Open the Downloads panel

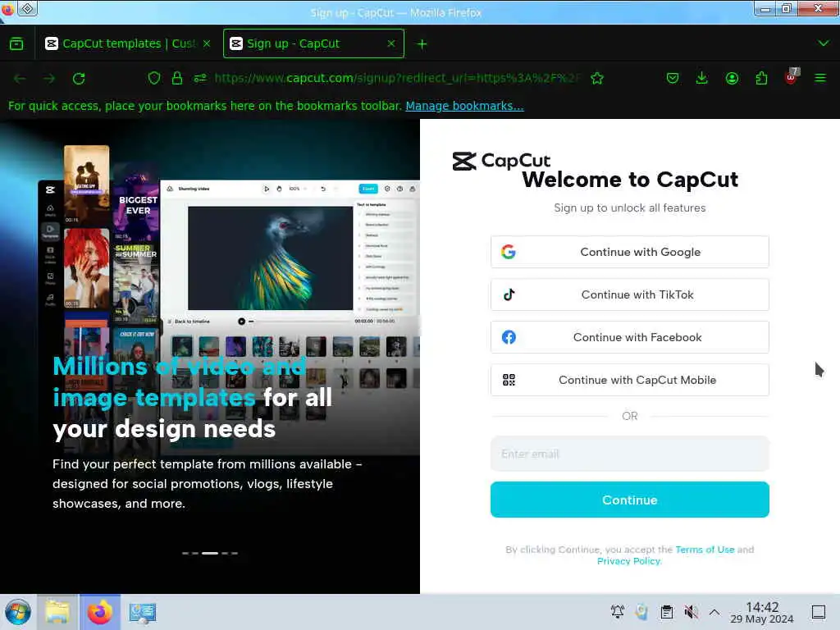pyautogui.click(x=702, y=79)
